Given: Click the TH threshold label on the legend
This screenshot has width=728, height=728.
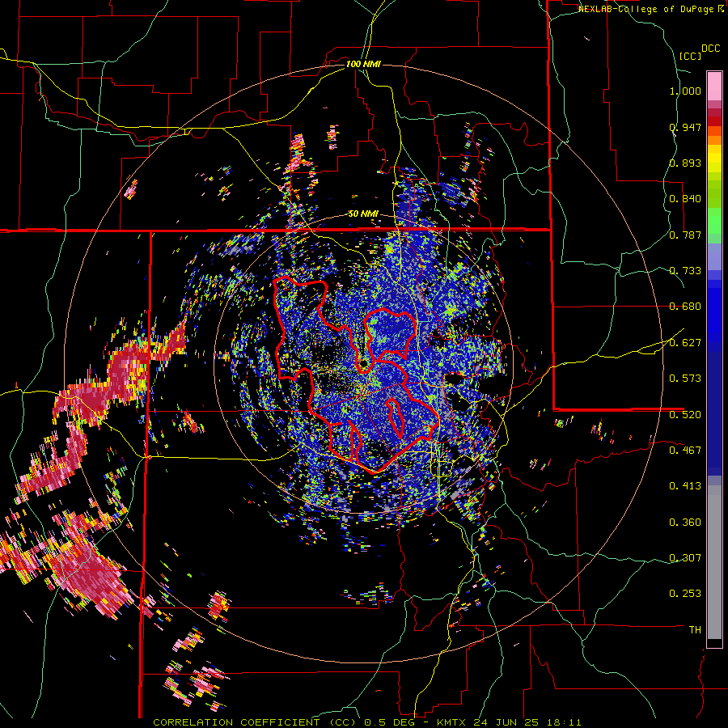Looking at the screenshot, I should point(695,629).
